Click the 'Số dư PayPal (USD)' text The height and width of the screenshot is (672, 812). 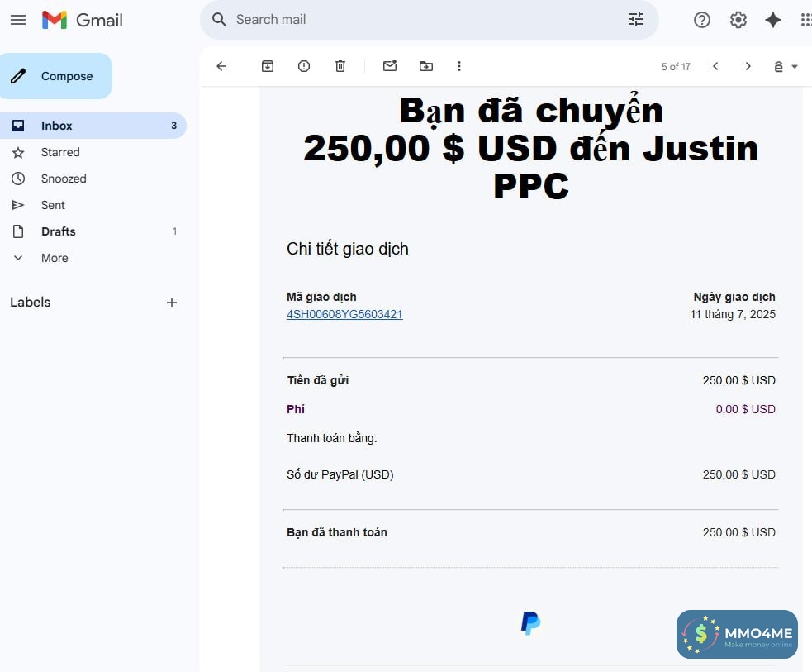pos(340,474)
